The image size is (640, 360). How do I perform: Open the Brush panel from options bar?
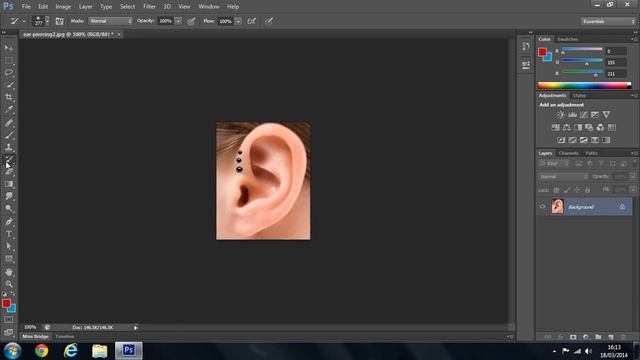point(59,21)
